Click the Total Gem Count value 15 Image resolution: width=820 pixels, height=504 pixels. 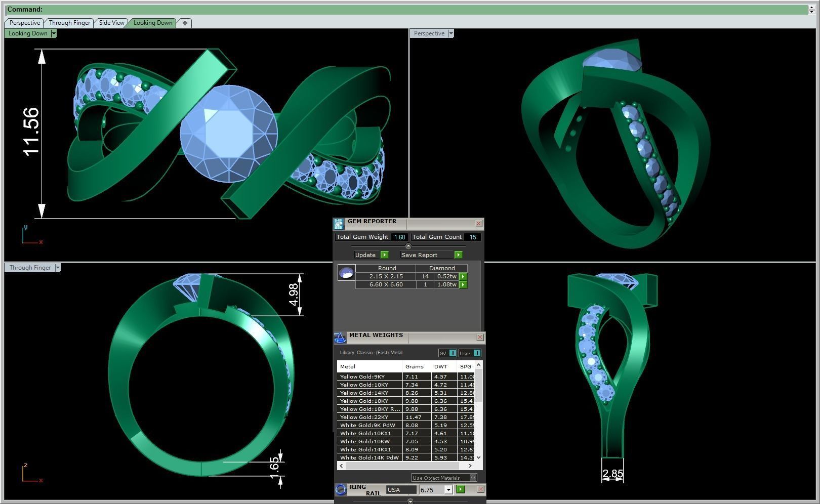(x=473, y=237)
